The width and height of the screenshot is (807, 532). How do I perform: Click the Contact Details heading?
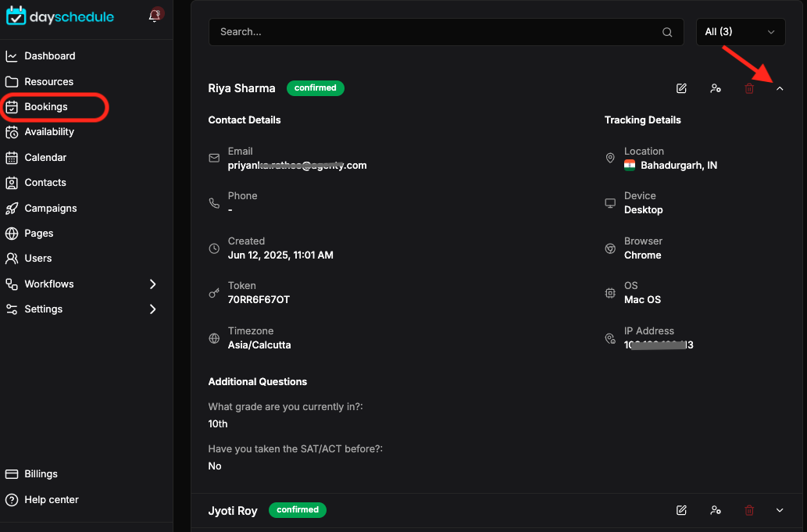point(245,120)
